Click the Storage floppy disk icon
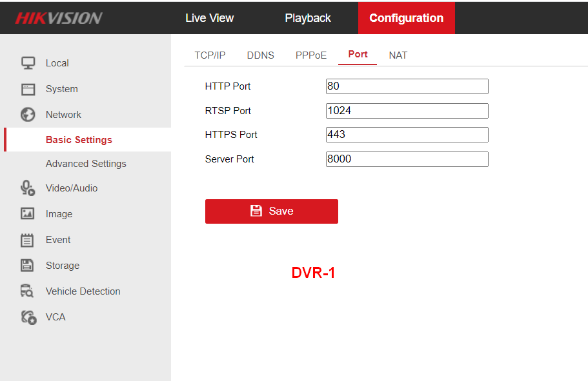588x381 pixels. [28, 266]
